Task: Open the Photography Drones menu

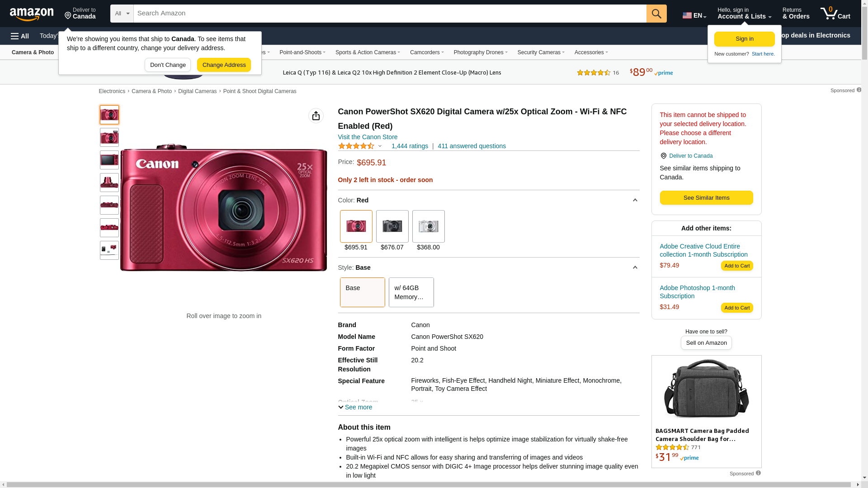Action: [480, 52]
